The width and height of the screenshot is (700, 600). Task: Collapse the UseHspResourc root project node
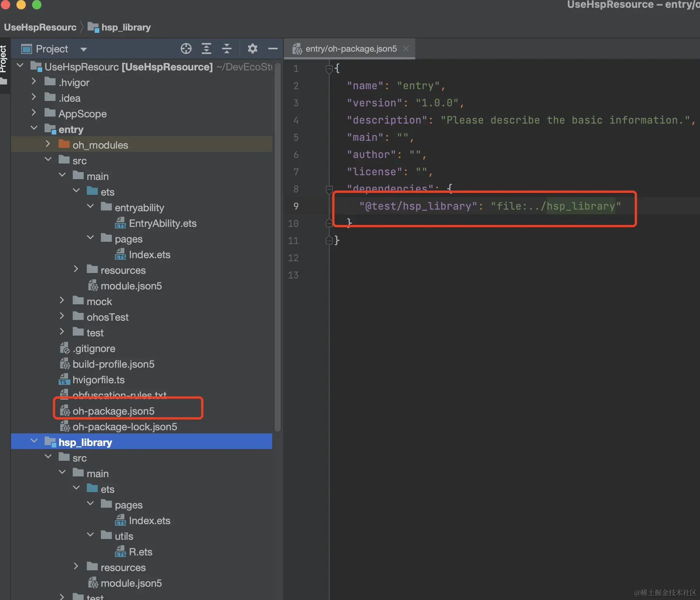20,65
